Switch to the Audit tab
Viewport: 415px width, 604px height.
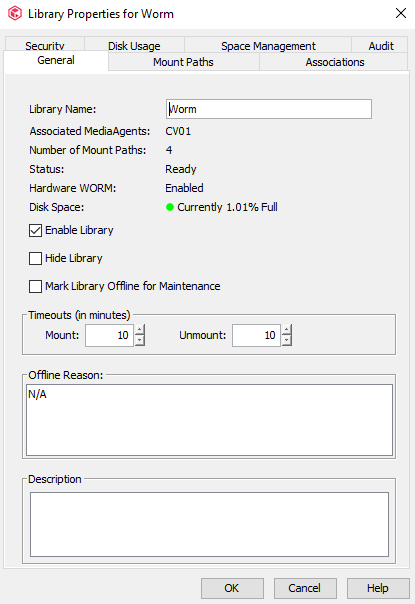pyautogui.click(x=381, y=45)
